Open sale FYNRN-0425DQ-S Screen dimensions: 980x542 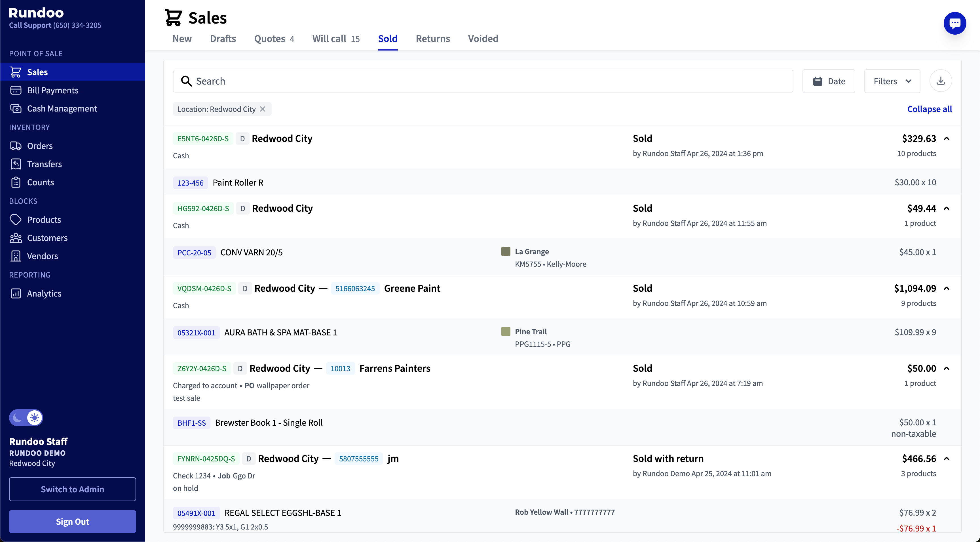tap(206, 459)
